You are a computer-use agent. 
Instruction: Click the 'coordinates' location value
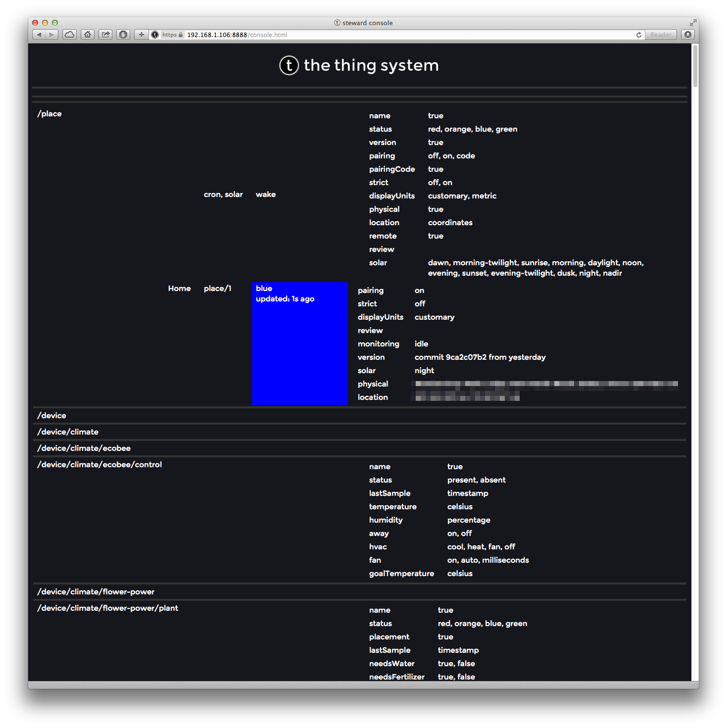click(x=450, y=223)
